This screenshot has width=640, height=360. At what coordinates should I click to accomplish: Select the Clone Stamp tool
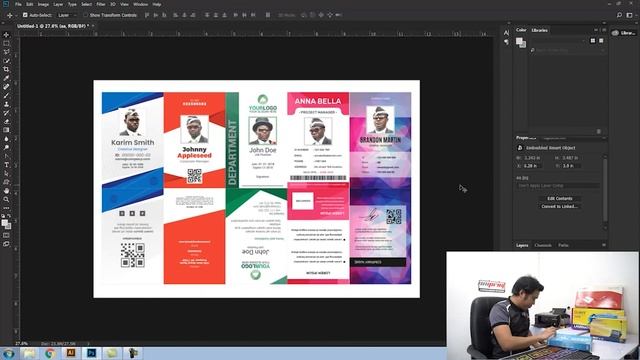click(6, 104)
